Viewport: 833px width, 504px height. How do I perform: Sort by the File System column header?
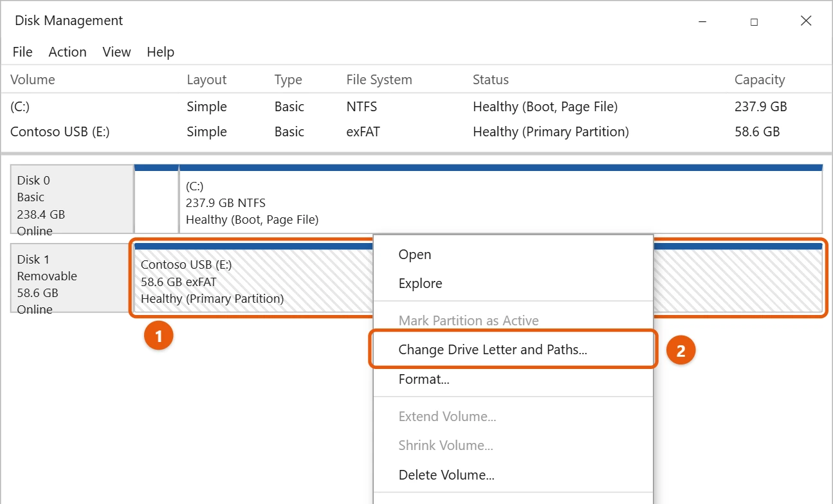point(379,80)
